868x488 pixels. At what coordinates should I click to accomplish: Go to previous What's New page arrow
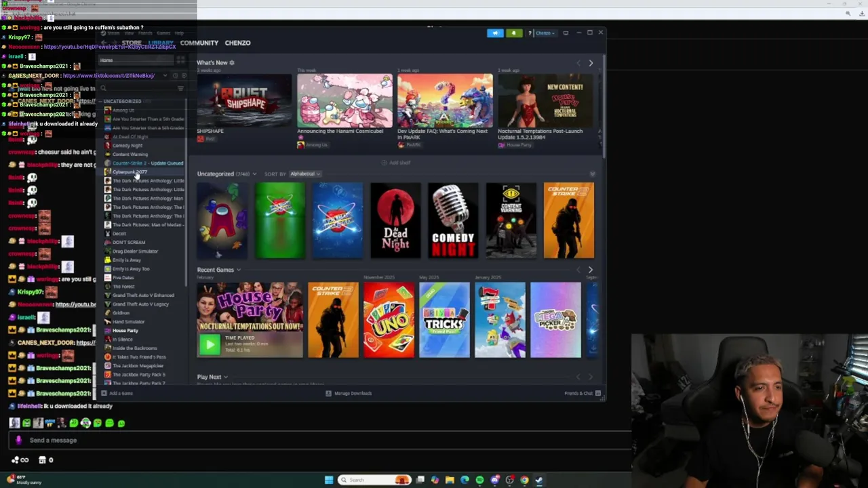pyautogui.click(x=578, y=63)
